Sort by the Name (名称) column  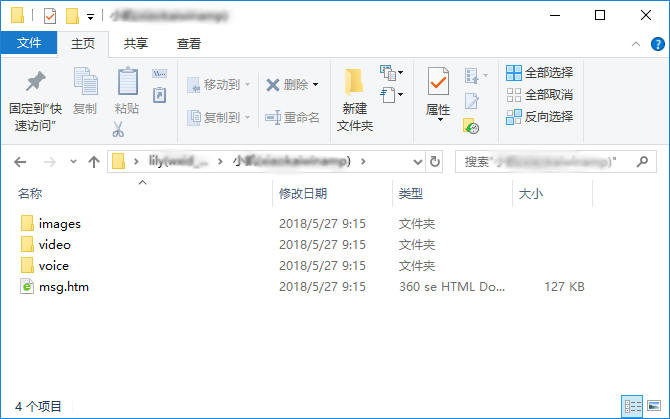pos(30,194)
